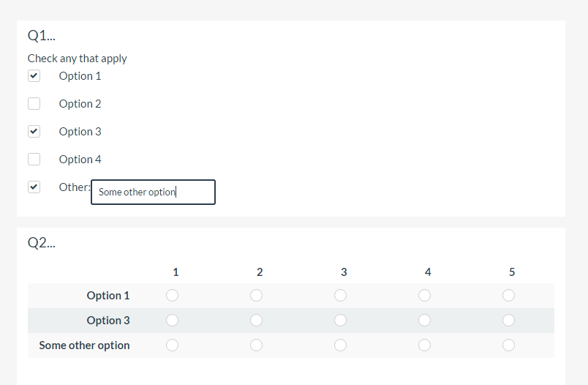588x385 pixels.
Task: Check the Option 2 checkbox
Action: click(x=34, y=104)
